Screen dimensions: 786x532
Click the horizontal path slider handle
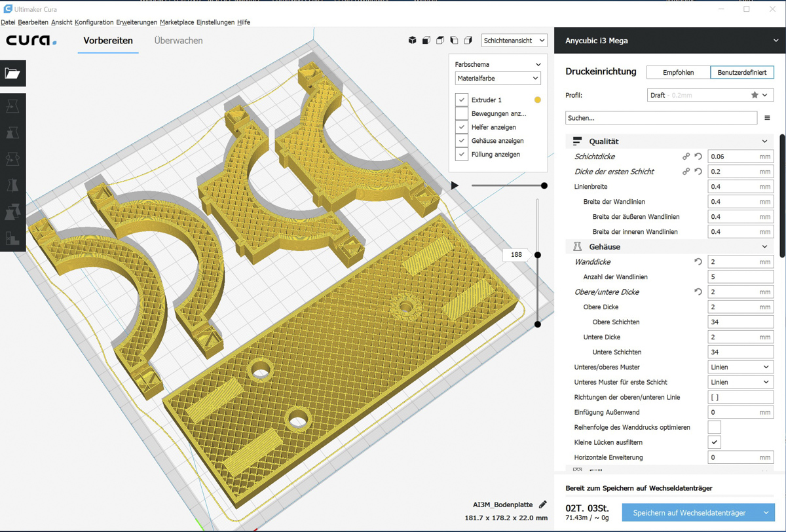544,185
